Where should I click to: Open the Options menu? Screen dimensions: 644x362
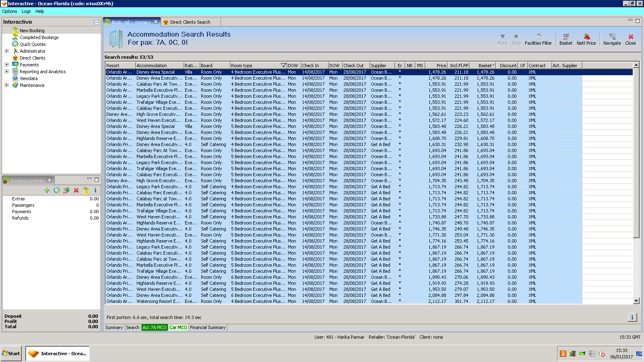click(10, 11)
